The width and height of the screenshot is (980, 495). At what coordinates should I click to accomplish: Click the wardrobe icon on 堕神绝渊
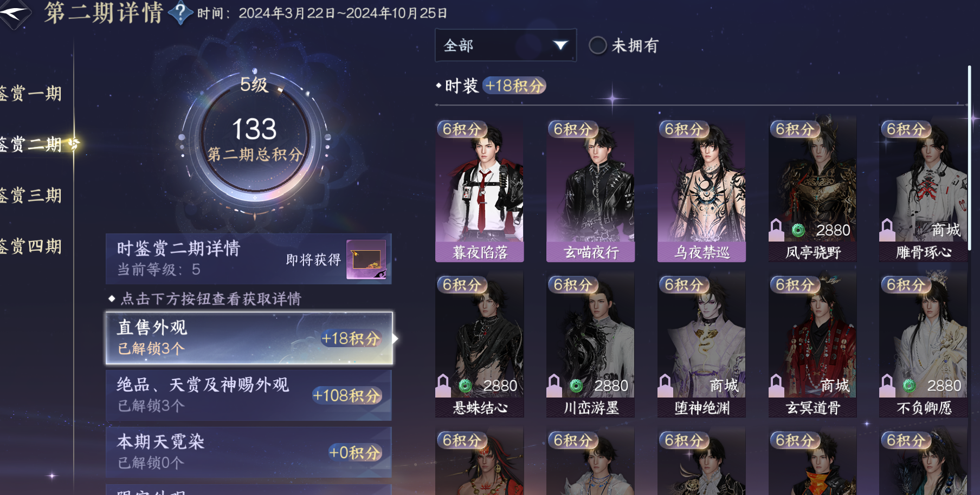(x=665, y=385)
